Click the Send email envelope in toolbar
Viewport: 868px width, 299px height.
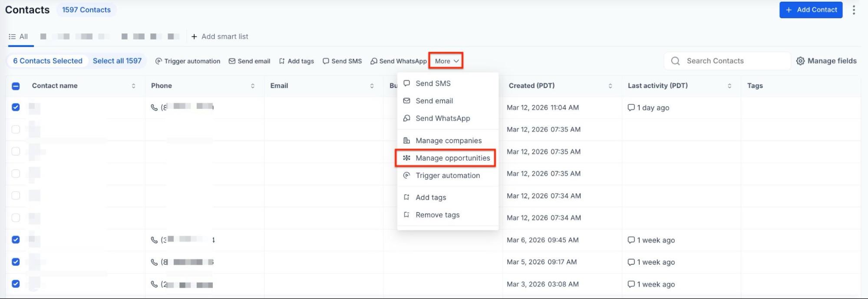tap(232, 61)
